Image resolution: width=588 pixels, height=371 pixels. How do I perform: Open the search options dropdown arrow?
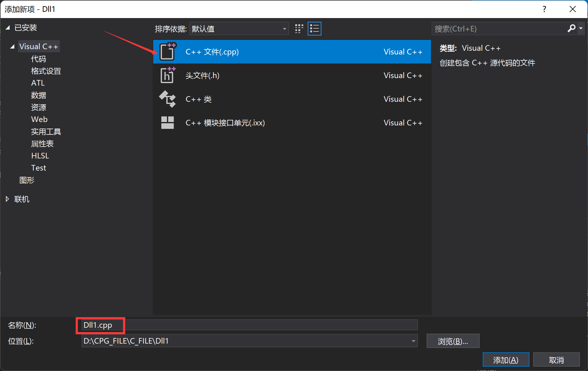[x=581, y=29]
